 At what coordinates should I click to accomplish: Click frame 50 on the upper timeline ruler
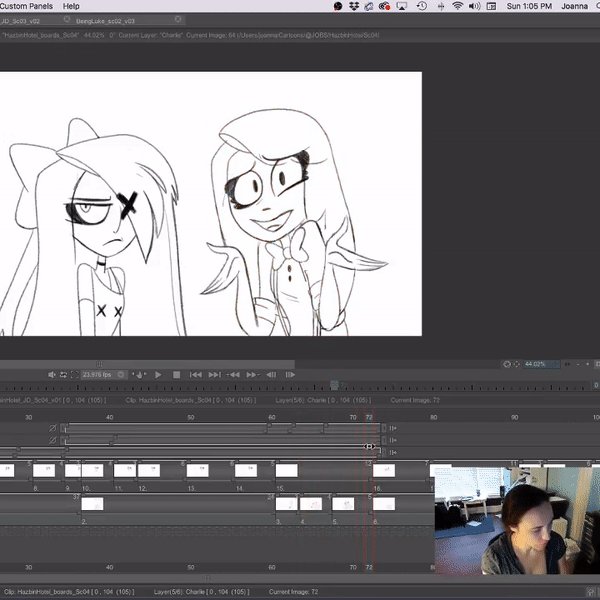pyautogui.click(x=191, y=417)
